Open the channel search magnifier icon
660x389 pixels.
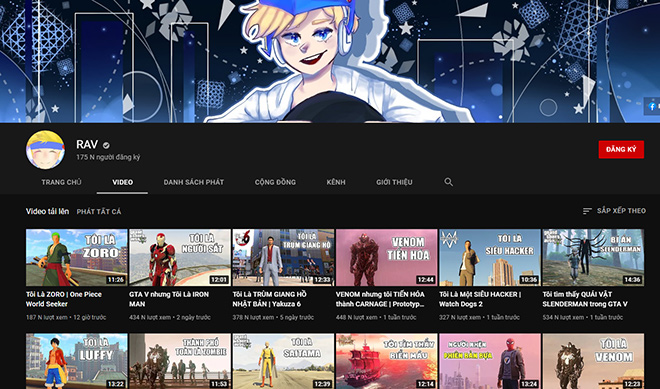click(x=449, y=182)
